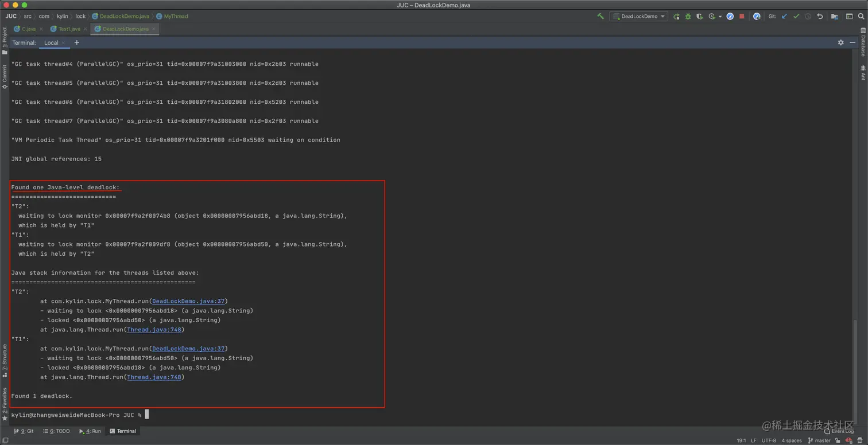Click MyThread in the breadcrumb bar

tap(172, 16)
